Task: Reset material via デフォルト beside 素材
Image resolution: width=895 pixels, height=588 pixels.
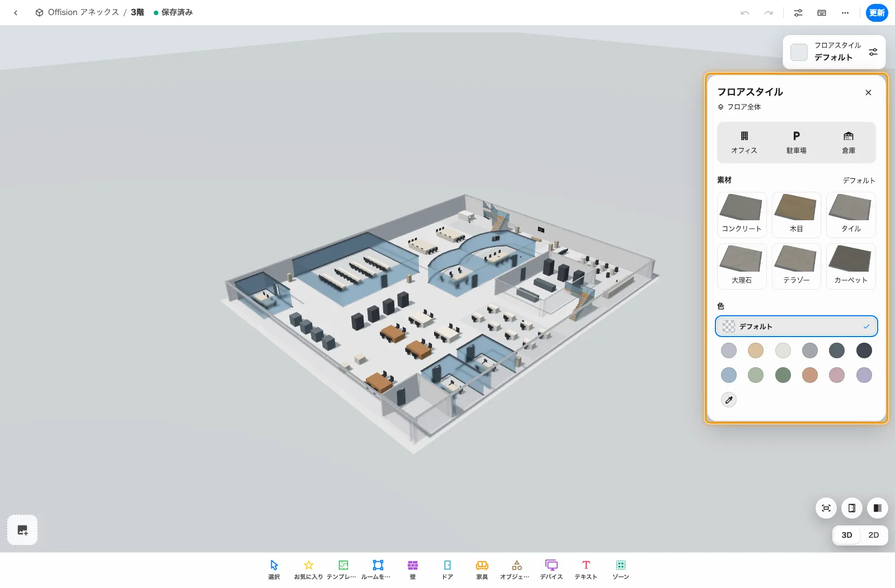Action: pyautogui.click(x=859, y=181)
